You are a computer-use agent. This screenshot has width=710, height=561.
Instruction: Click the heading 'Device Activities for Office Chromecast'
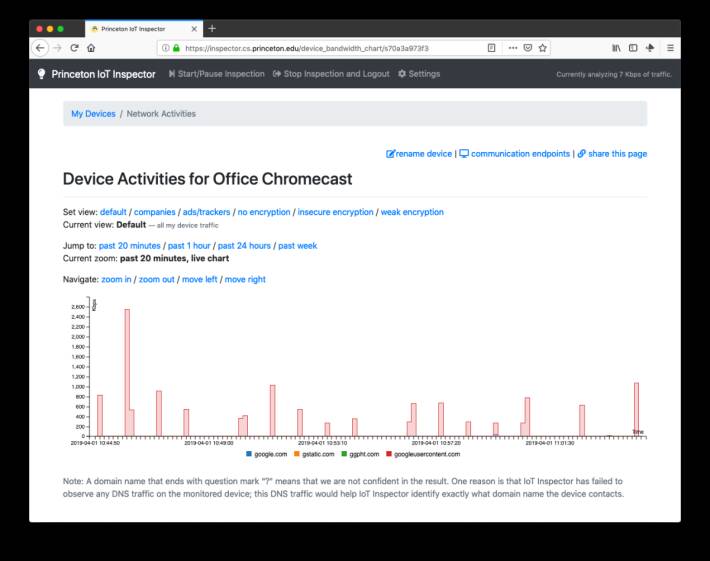click(x=207, y=179)
